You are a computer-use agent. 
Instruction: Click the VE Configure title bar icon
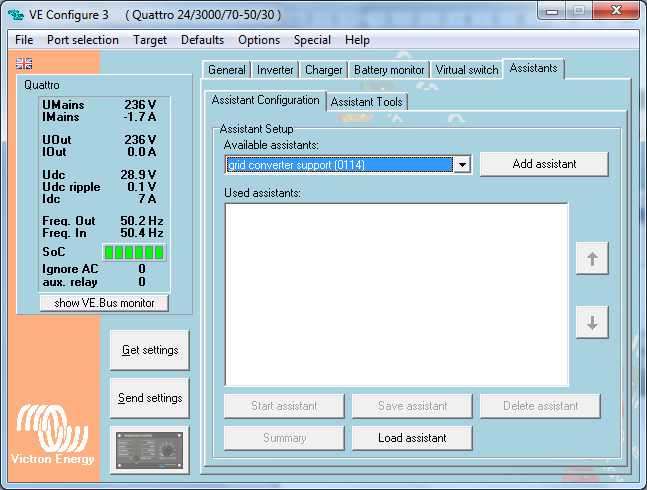coord(15,15)
